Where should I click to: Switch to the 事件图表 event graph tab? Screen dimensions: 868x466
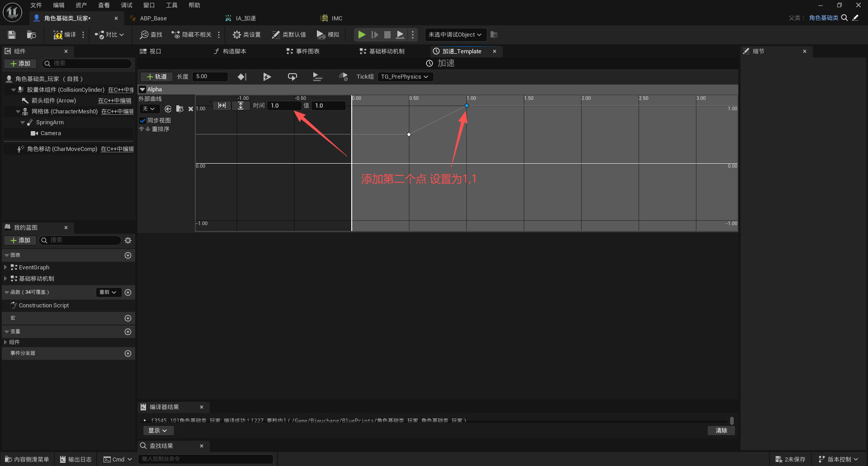(307, 52)
